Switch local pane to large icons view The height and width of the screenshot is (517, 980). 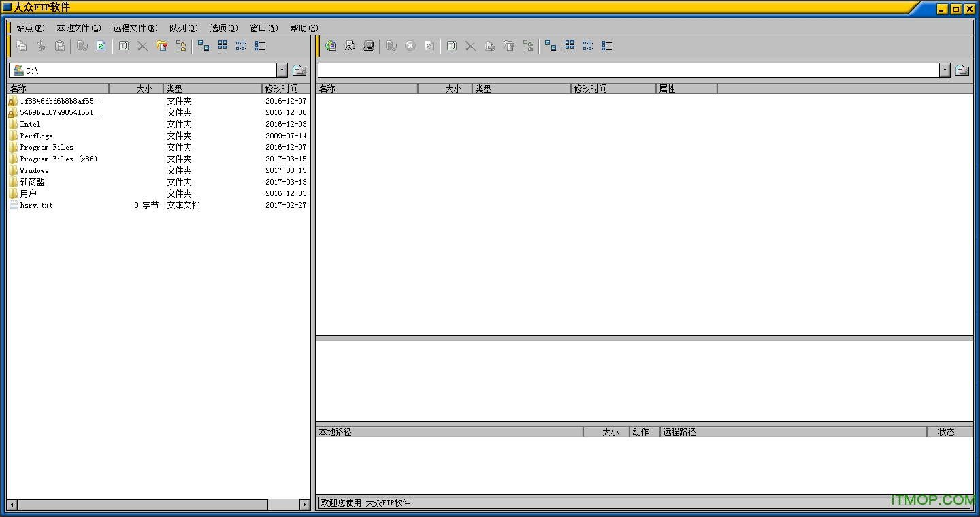click(203, 46)
